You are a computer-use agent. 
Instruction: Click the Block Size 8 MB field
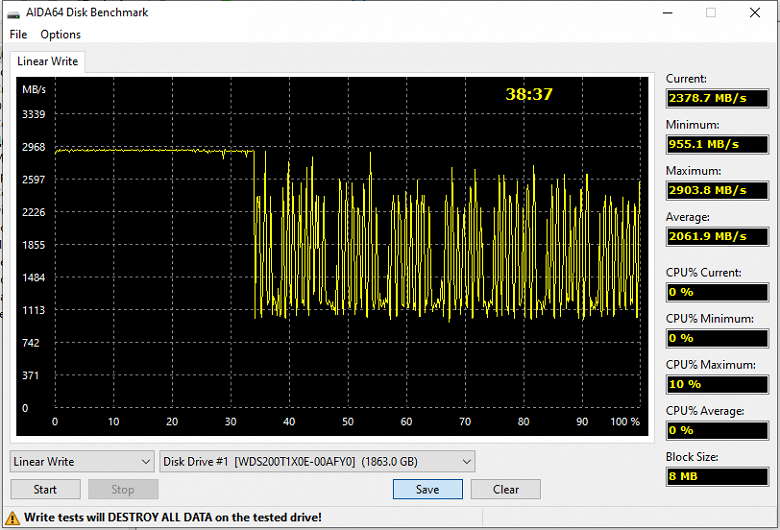point(717,476)
